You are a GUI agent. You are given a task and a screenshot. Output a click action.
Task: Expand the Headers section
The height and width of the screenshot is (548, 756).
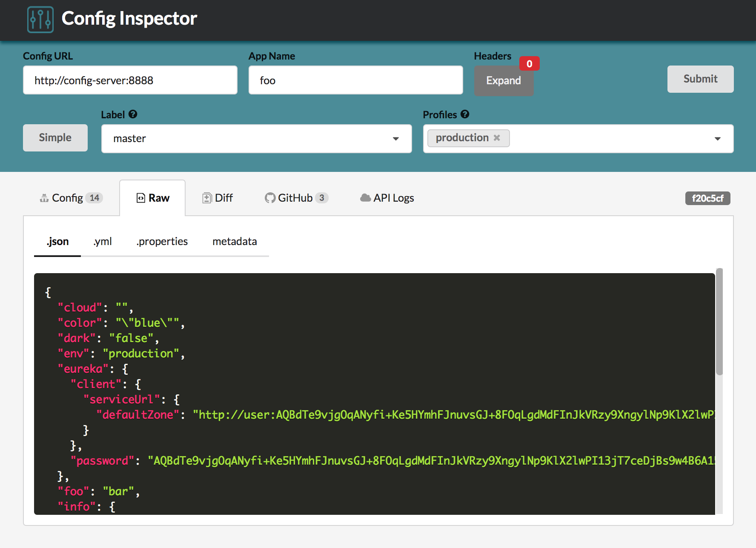pos(504,80)
